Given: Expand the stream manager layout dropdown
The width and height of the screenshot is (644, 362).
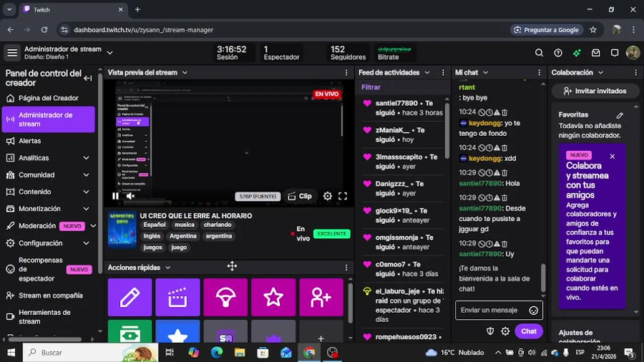Looking at the screenshot, I should tap(110, 52).
